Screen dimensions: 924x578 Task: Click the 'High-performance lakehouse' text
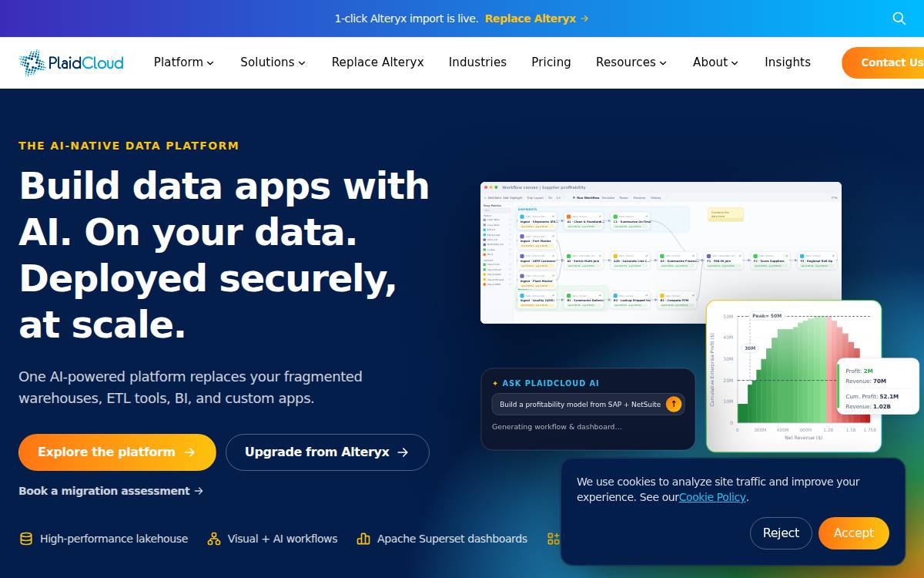(x=114, y=539)
